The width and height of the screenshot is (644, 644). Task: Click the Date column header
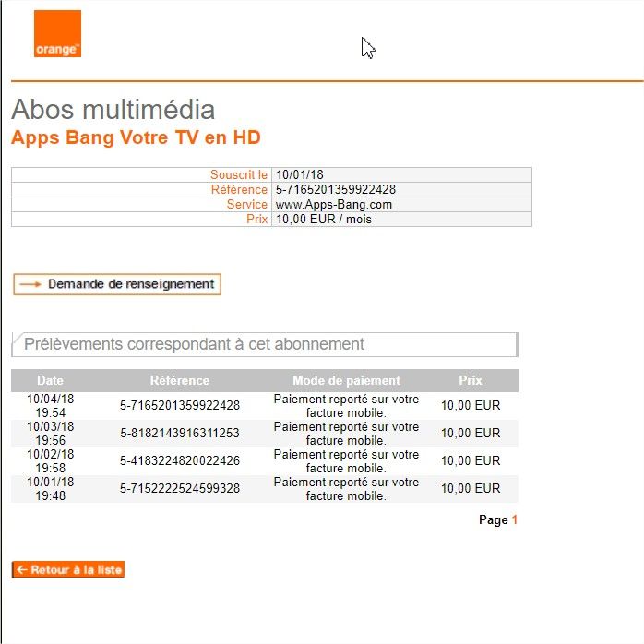tap(51, 380)
